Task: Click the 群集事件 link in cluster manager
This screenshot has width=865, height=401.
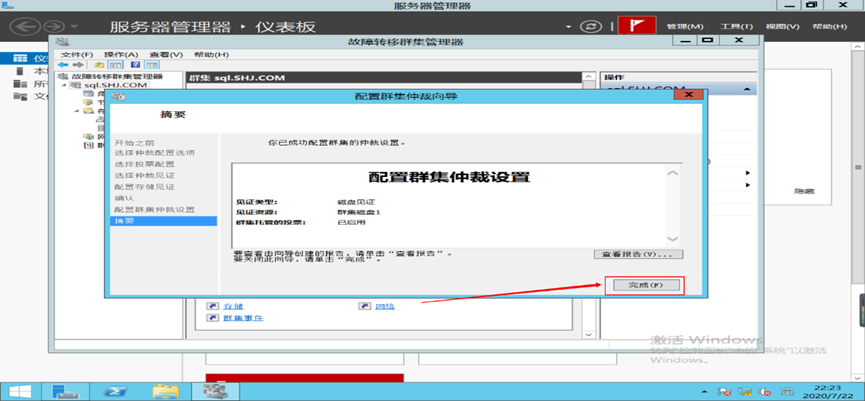Action: (243, 318)
